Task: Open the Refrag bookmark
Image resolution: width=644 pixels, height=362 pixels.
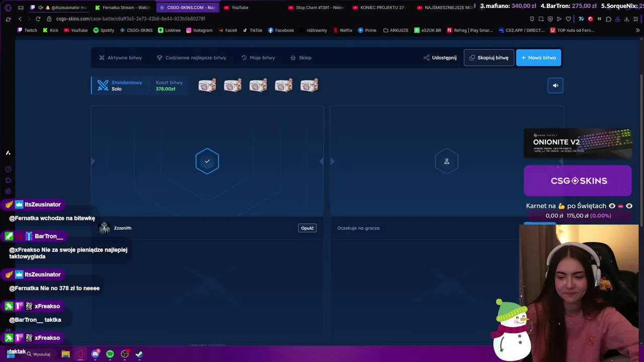Action: pos(470,30)
